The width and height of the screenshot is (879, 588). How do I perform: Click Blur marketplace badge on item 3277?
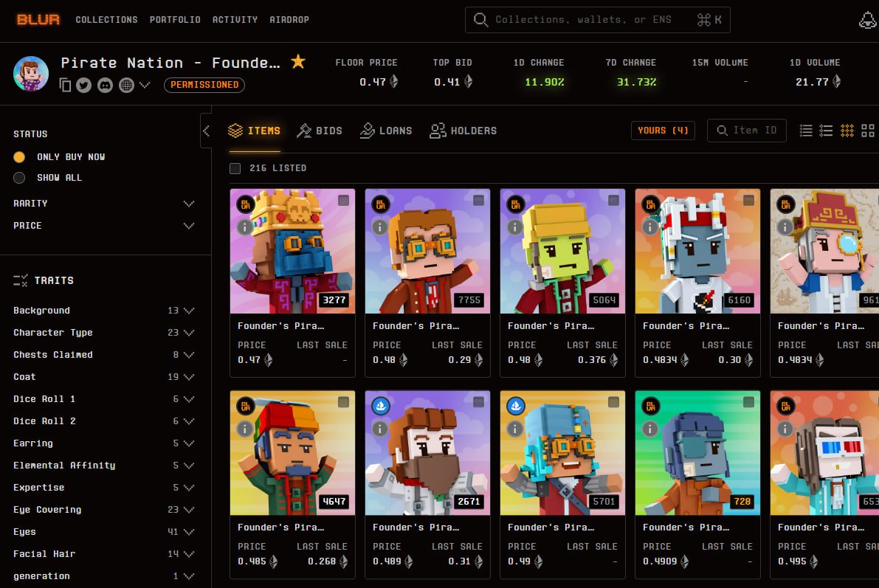click(x=246, y=204)
